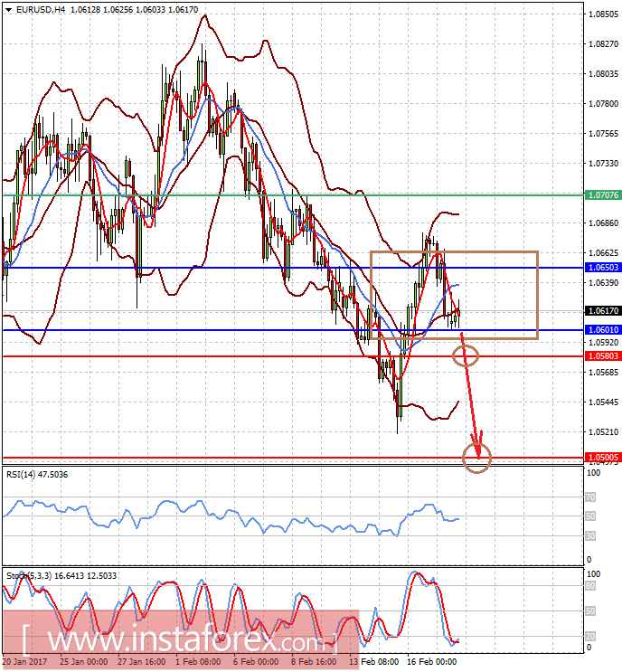The height and width of the screenshot is (672, 622).
Task: Click the 1.08505 top price scale value
Action: coord(602,14)
